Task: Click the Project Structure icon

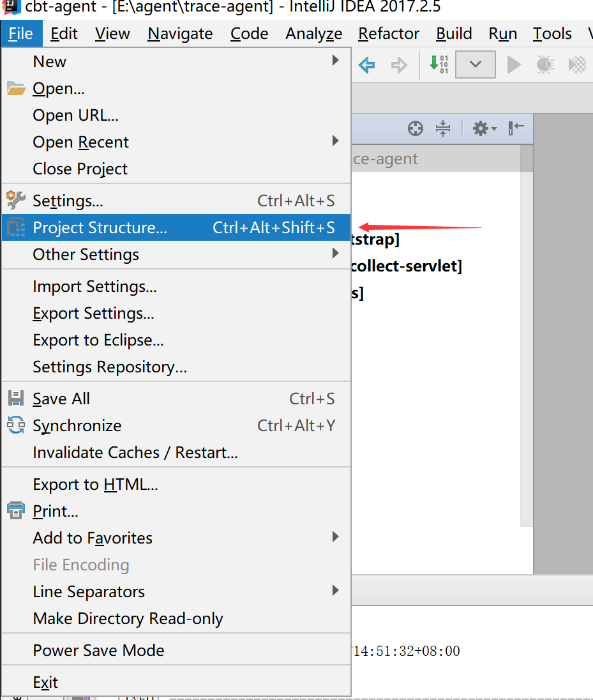Action: pos(16,227)
